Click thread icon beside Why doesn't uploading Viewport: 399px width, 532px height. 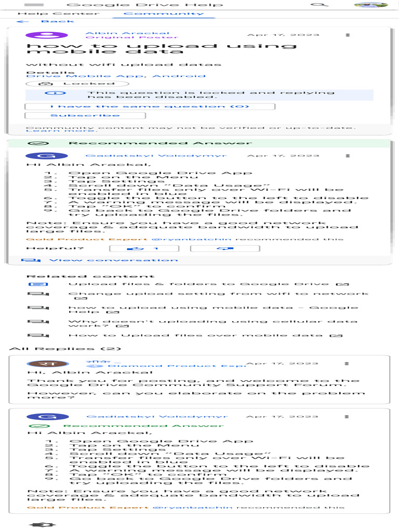pyautogui.click(x=38, y=321)
